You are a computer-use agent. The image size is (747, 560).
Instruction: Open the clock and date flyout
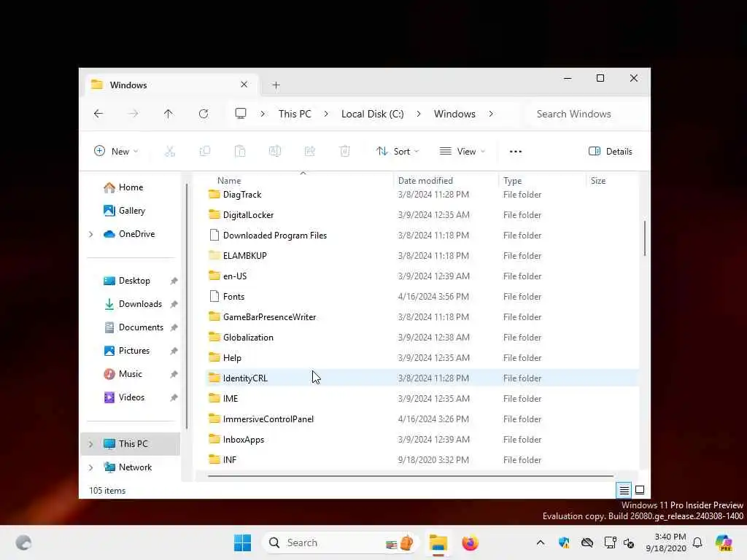pos(666,542)
